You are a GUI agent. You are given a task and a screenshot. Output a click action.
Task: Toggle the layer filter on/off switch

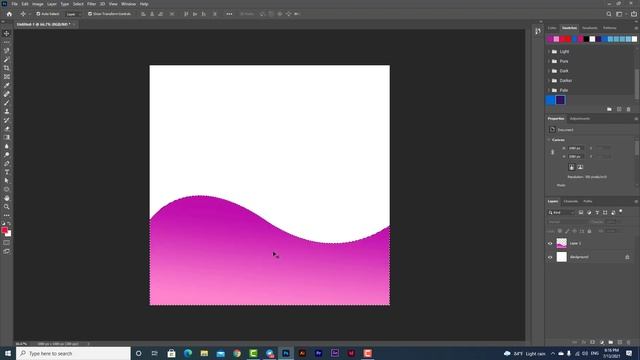pyautogui.click(x=621, y=212)
